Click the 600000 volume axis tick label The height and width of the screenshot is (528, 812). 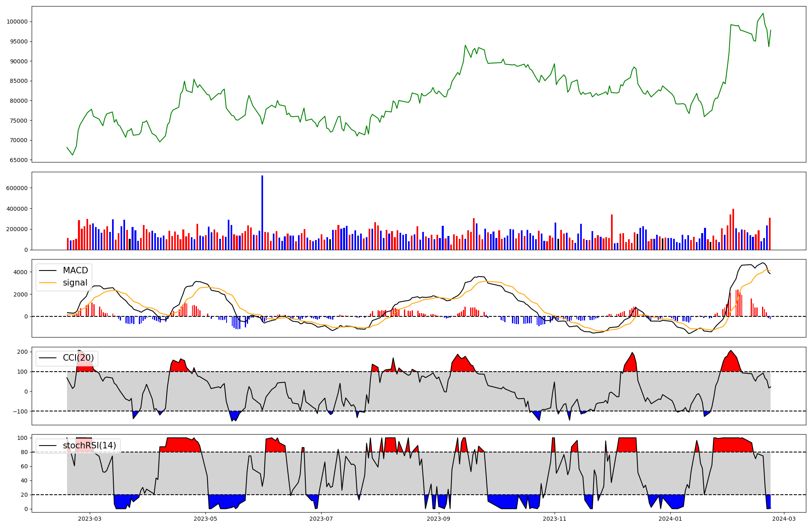(17, 188)
